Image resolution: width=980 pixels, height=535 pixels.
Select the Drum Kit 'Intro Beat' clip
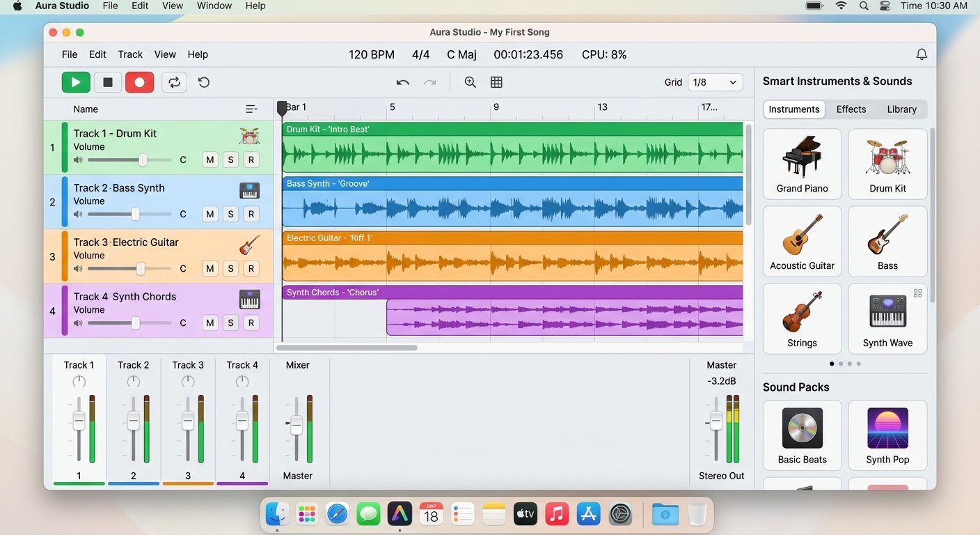tap(512, 147)
